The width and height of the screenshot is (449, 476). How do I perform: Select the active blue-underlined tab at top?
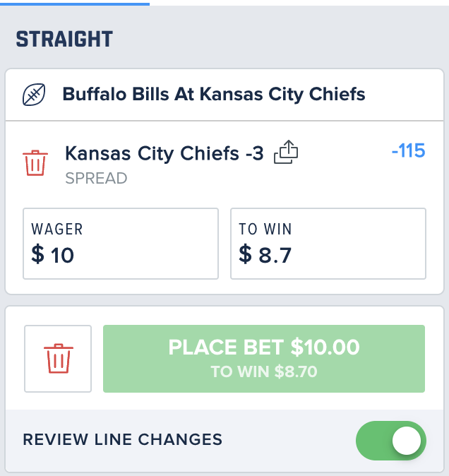pyautogui.click(x=75, y=3)
